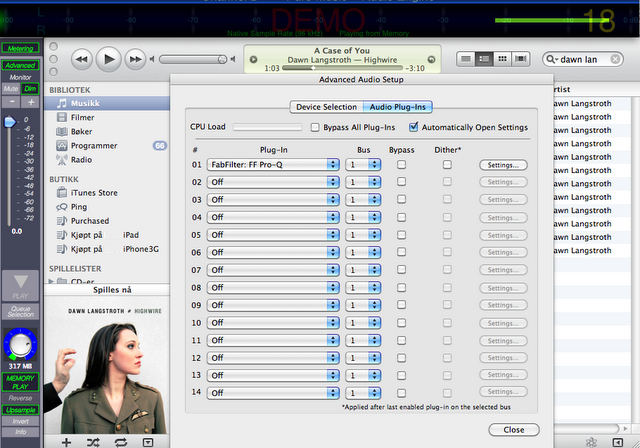Viewport: 640px width, 448px height.
Task: Open the Filmer library item
Action: [82, 118]
